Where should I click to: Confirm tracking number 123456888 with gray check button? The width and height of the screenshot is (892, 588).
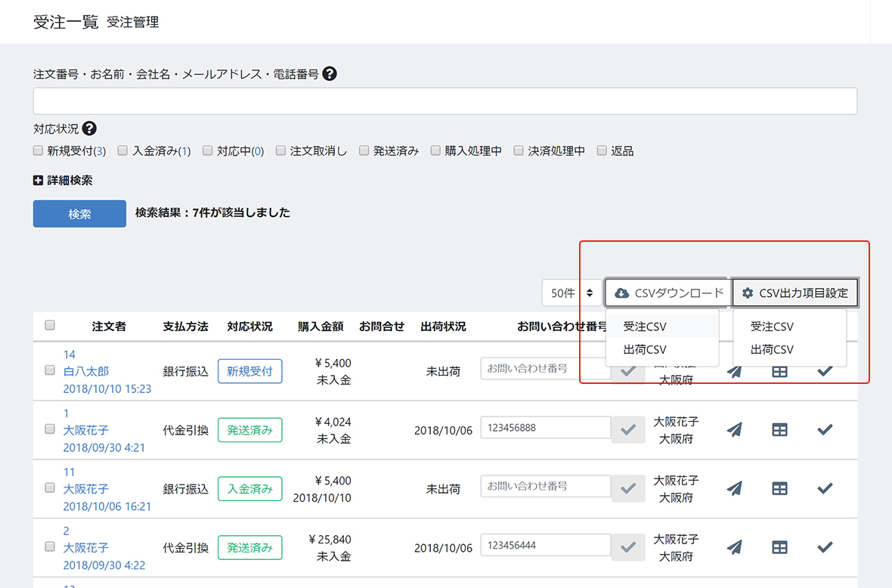628,429
